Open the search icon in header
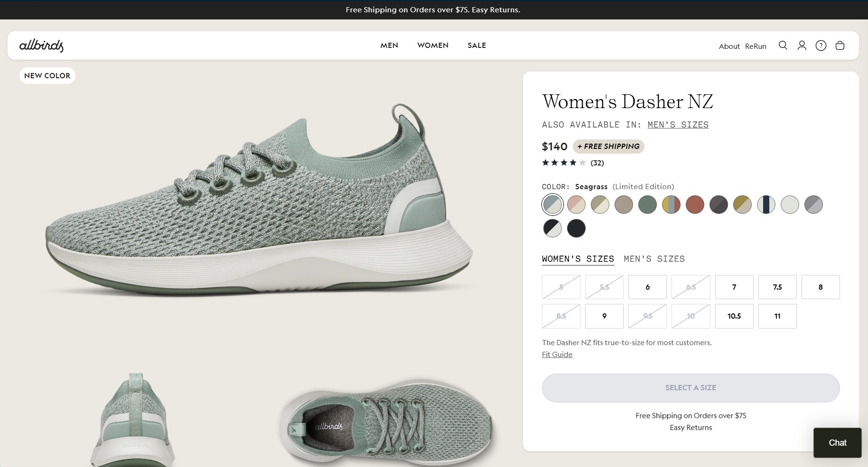The image size is (868, 467). pyautogui.click(x=783, y=46)
